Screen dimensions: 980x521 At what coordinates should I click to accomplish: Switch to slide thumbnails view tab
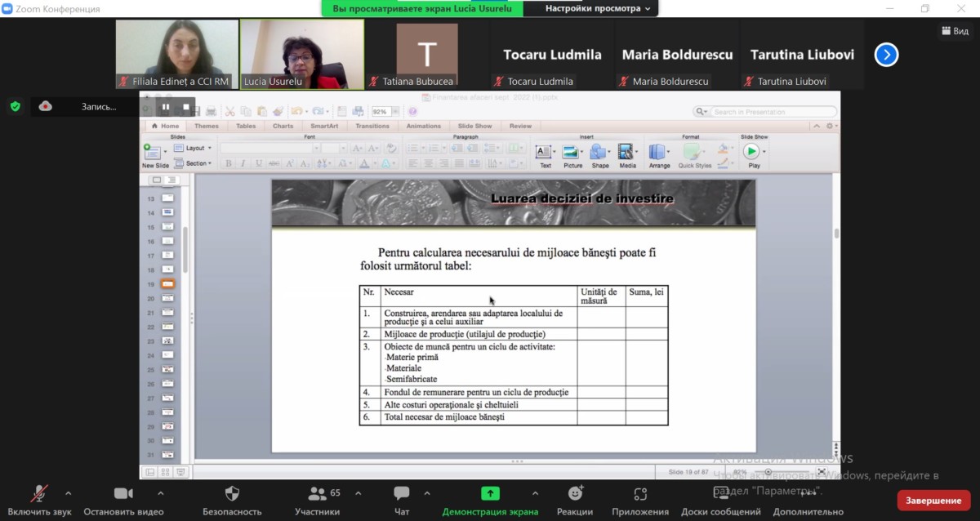(x=157, y=180)
